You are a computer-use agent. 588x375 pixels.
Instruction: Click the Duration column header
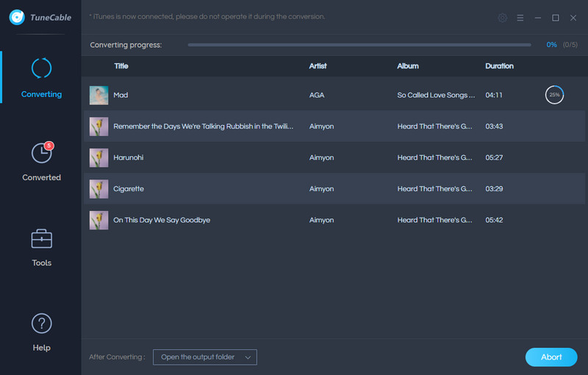point(499,66)
